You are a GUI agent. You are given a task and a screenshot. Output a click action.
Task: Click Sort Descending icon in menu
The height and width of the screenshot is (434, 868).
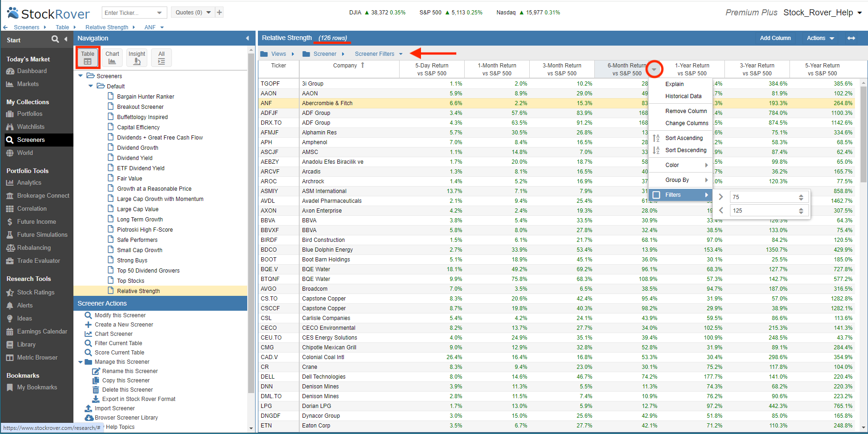click(x=656, y=150)
